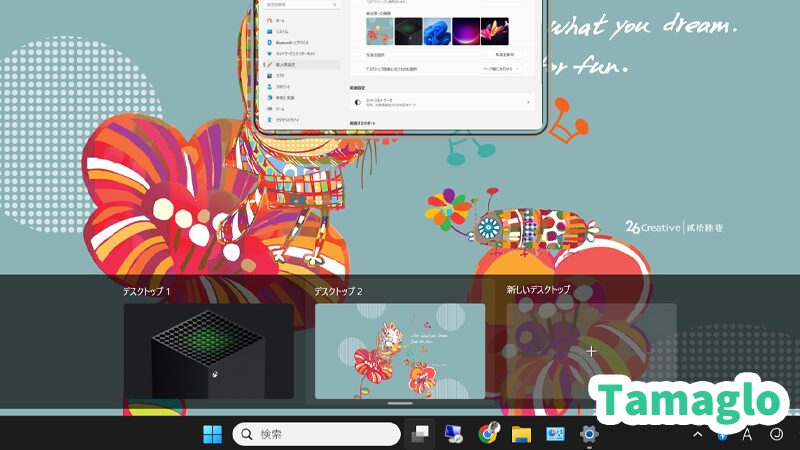This screenshot has height=450, width=800.
Task: Switch to the デスクトップ 1 thumbnail
Action: [209, 351]
